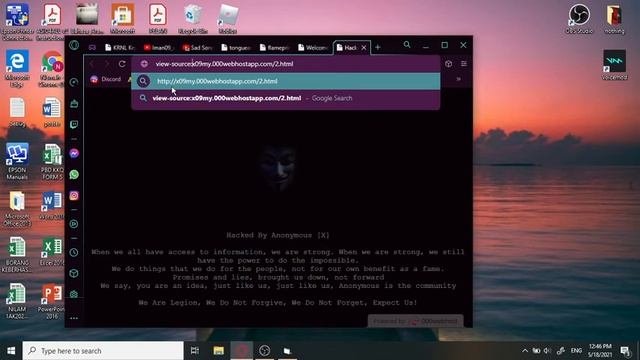Viewport: 640px width, 360px height.
Task: Switch to the Welcome tab
Action: (313, 48)
